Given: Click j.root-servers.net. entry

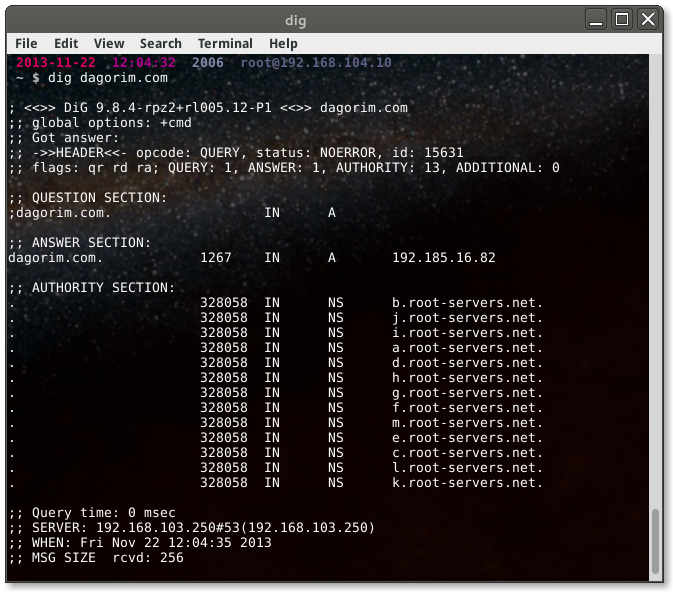Looking at the screenshot, I should 467,318.
